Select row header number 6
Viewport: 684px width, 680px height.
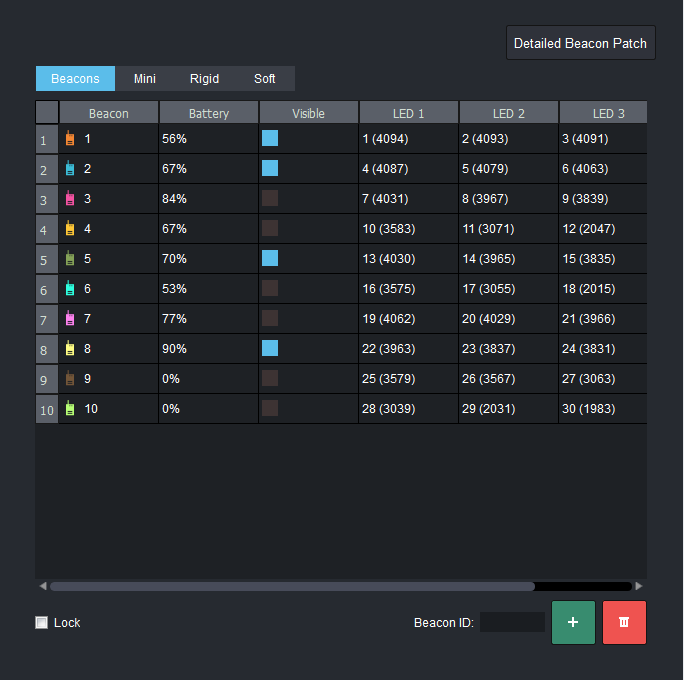(x=46, y=290)
